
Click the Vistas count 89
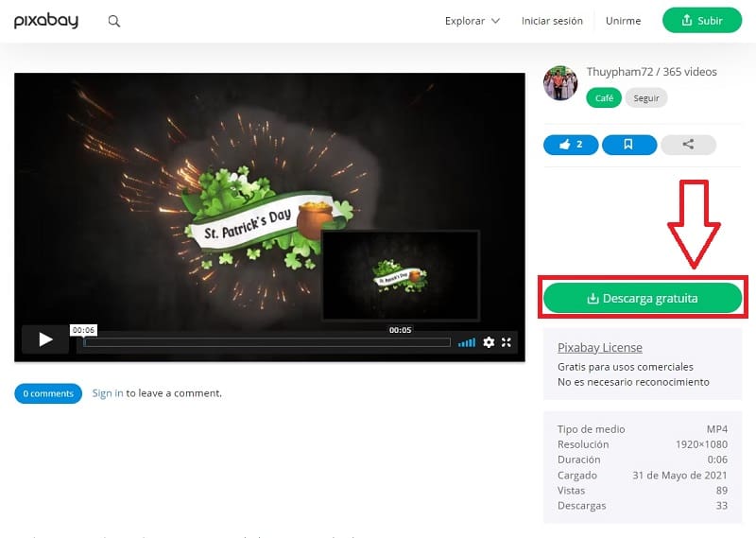(x=722, y=490)
